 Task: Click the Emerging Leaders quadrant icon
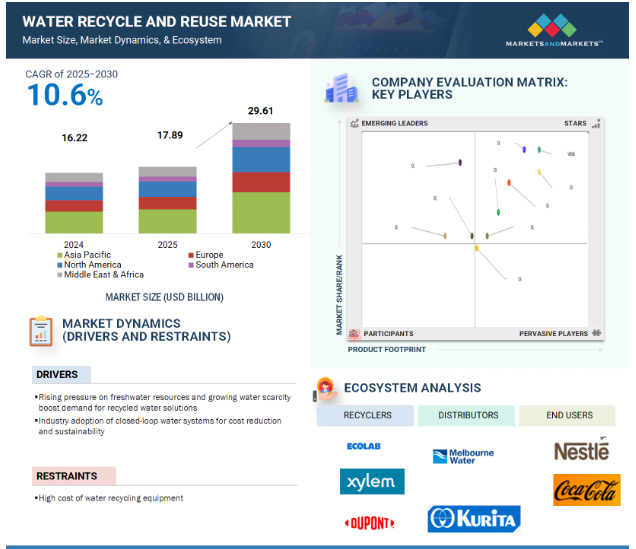(x=355, y=123)
